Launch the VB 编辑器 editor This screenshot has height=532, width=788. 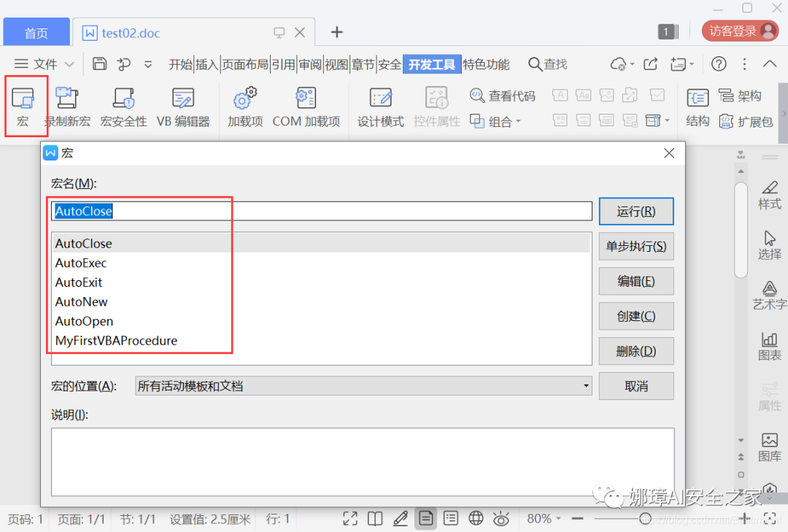[x=183, y=107]
